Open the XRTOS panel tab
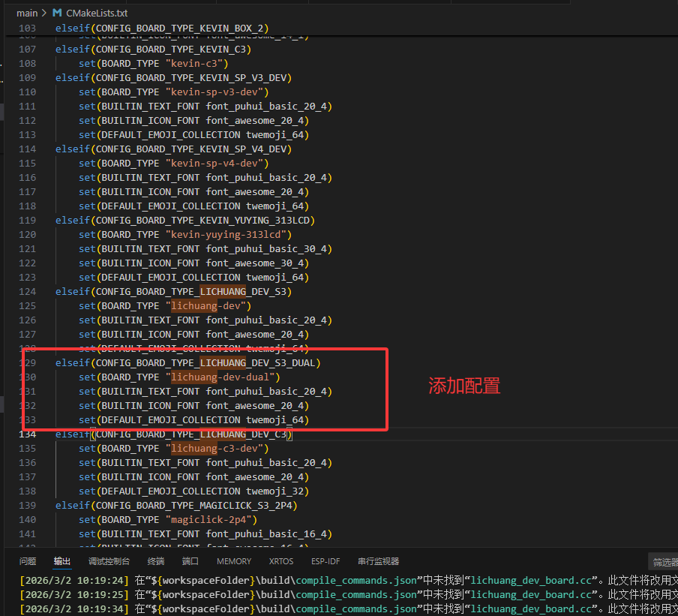Viewport: 678px width, 616px height. point(281,561)
